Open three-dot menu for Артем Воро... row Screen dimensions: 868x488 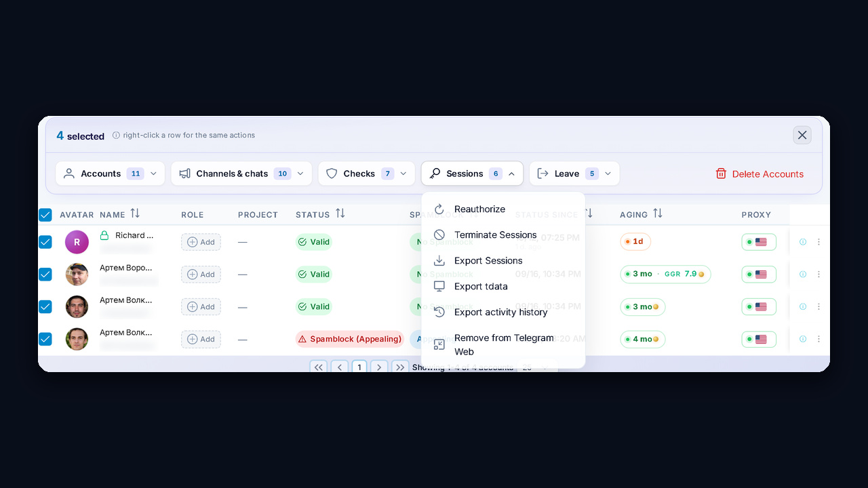pos(818,274)
